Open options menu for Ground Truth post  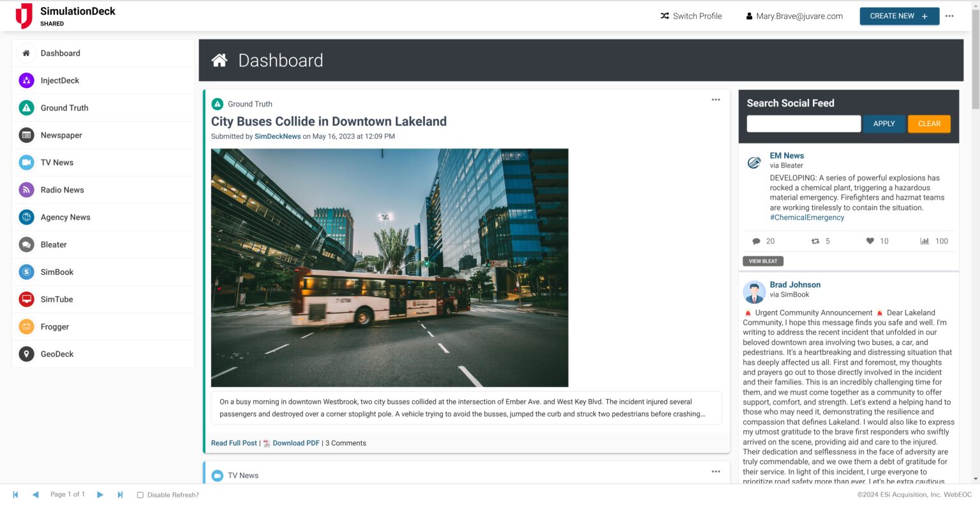(716, 99)
